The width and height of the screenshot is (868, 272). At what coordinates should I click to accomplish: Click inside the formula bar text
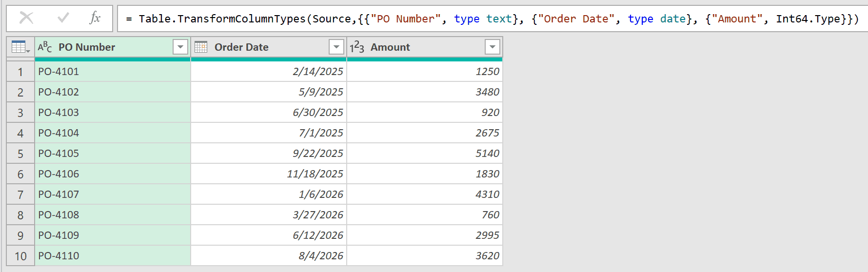click(x=493, y=19)
